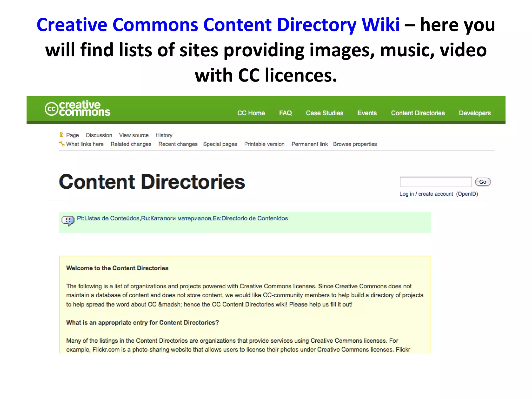Open the View source tab

(134, 135)
